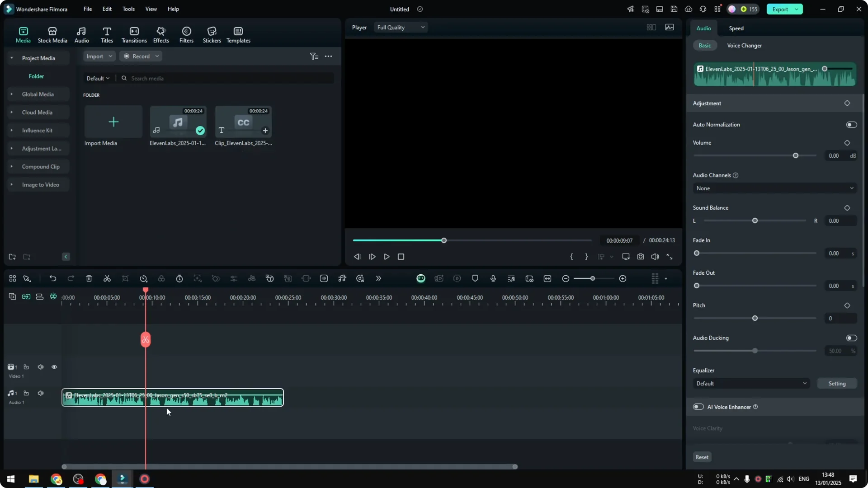The width and height of the screenshot is (868, 488).
Task: Open the Full Quality dropdown
Action: pyautogui.click(x=401, y=28)
